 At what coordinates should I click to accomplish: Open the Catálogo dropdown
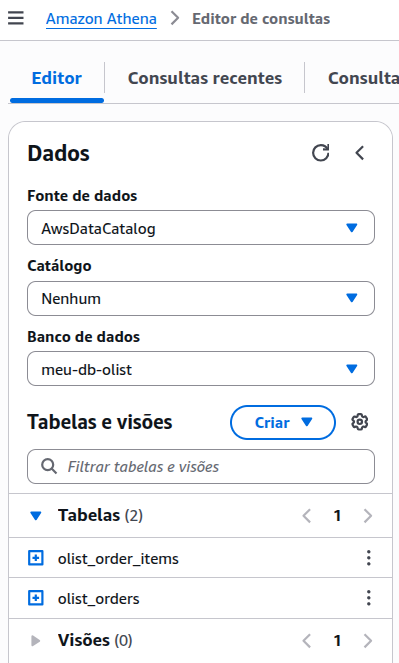click(201, 299)
